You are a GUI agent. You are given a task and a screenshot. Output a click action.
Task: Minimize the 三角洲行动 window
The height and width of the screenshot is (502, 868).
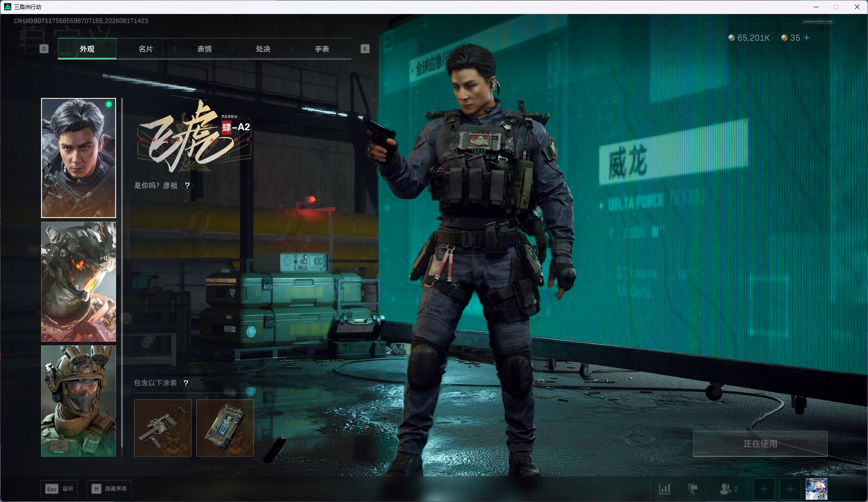click(x=816, y=7)
